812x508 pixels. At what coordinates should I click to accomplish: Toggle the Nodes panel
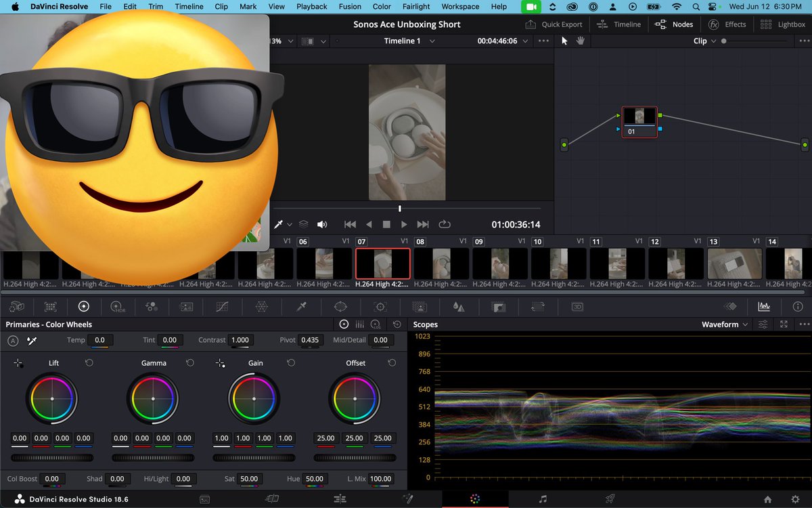pyautogui.click(x=674, y=24)
